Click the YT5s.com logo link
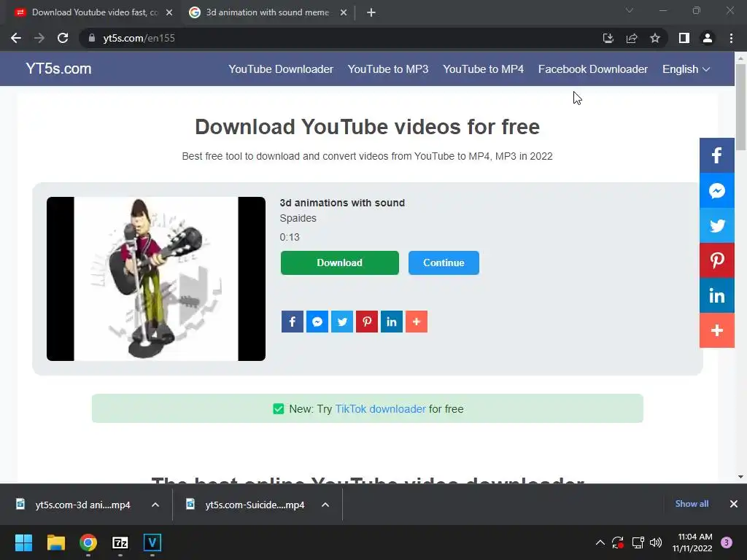Viewport: 747px width, 560px height. coord(58,69)
